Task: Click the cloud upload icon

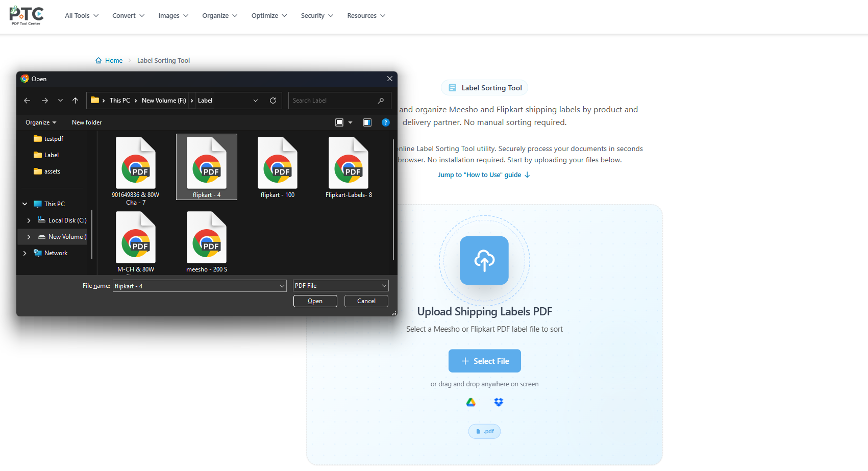Action: coord(484,260)
